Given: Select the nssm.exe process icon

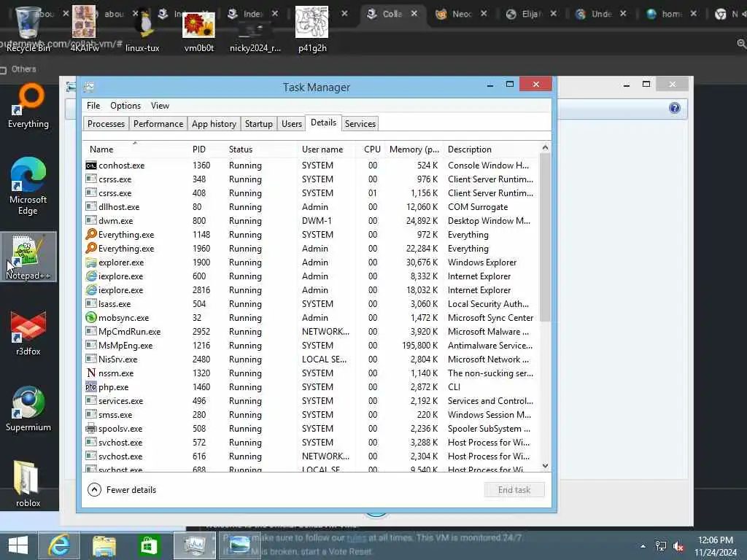Looking at the screenshot, I should pyautogui.click(x=91, y=373).
